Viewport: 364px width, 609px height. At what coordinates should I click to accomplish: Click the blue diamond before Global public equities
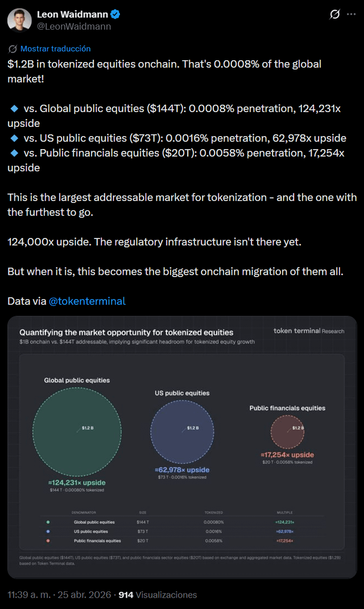(14, 108)
